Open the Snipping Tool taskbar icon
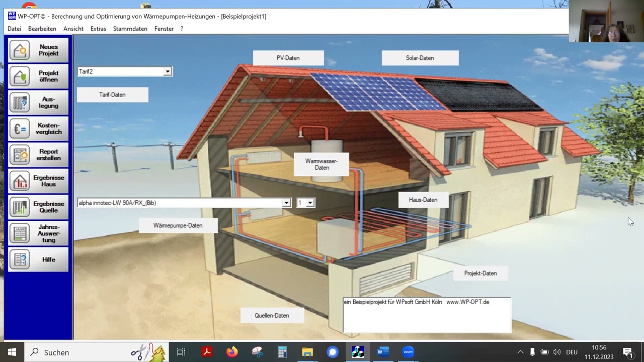This screenshot has height=362, width=644. [x=257, y=352]
